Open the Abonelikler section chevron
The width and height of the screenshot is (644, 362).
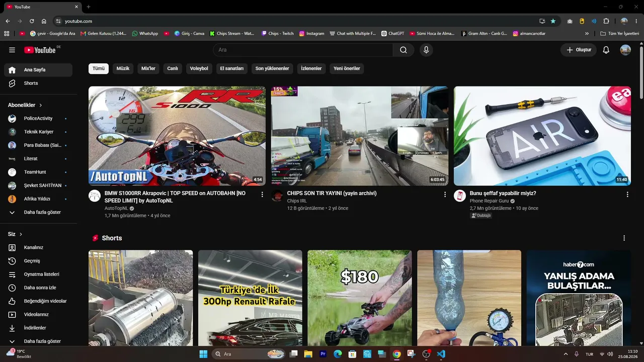coord(41,105)
